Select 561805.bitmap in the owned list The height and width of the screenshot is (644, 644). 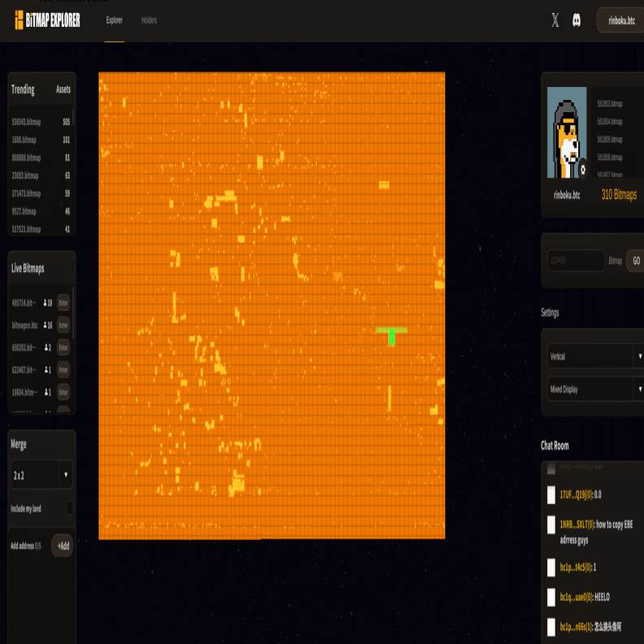coord(610,139)
